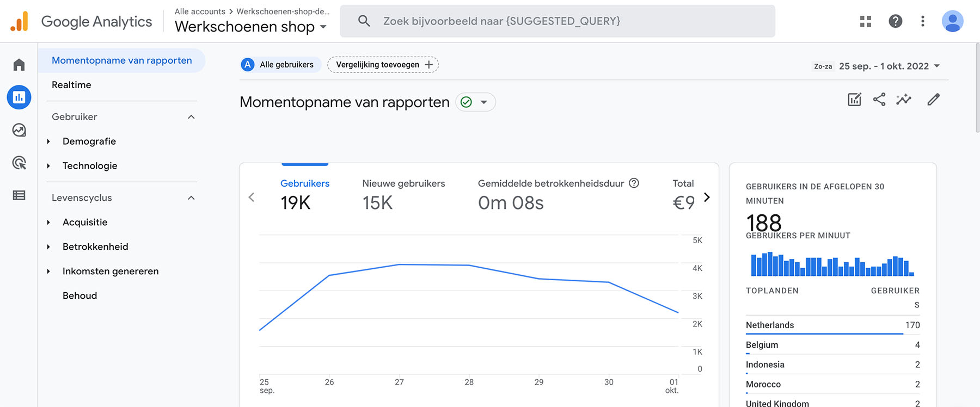This screenshot has height=407, width=980.
Task: Click the search magnifier icon
Action: coord(364,21)
